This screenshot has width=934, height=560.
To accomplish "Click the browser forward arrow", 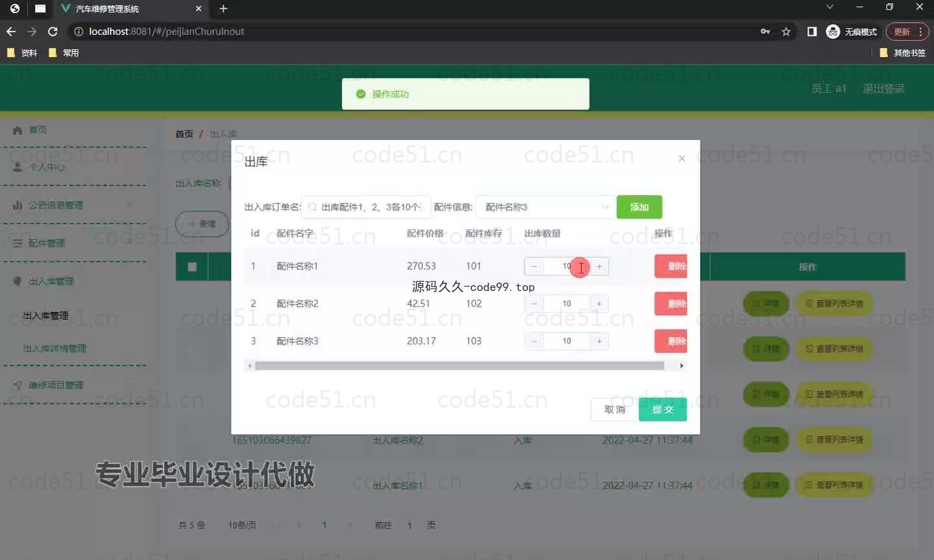I will click(x=32, y=31).
